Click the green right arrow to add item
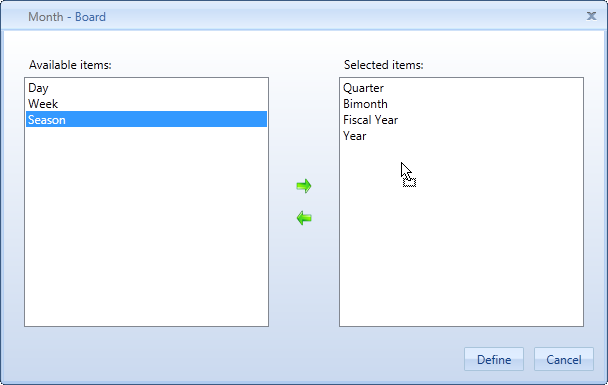This screenshot has height=385, width=608. click(304, 186)
